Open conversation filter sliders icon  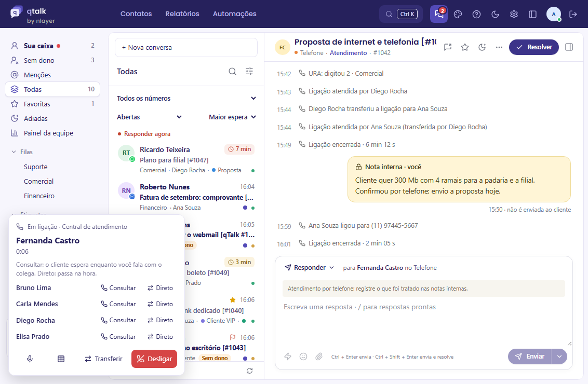click(x=249, y=71)
